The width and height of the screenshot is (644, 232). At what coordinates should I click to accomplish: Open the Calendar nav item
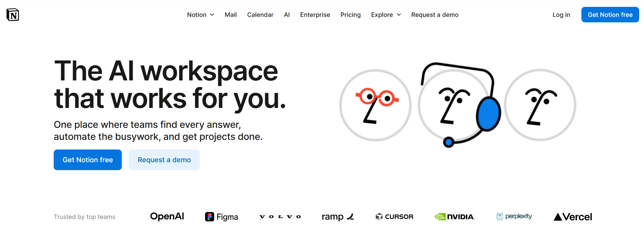[x=260, y=15]
